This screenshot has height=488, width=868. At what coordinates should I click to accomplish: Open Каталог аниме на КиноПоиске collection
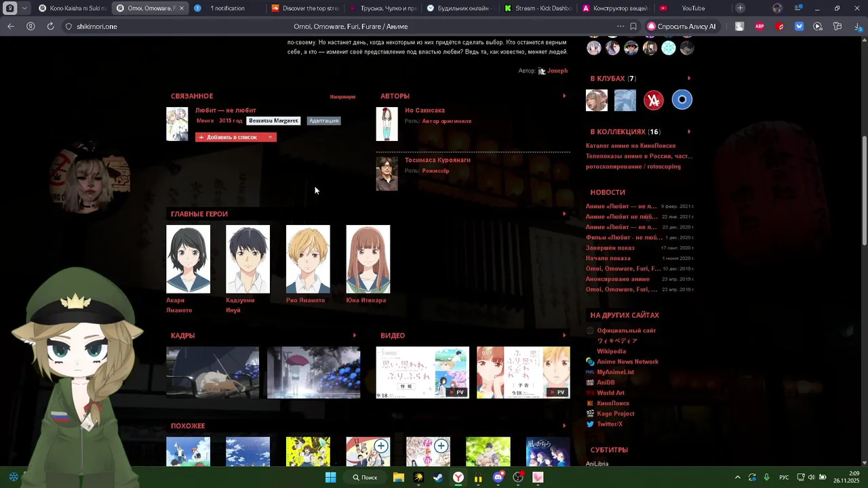click(x=631, y=146)
